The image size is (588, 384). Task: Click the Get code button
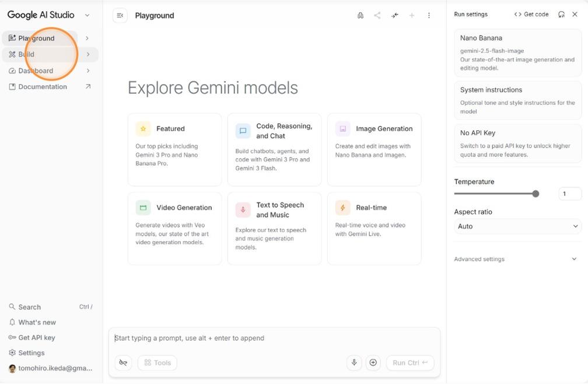coord(531,15)
